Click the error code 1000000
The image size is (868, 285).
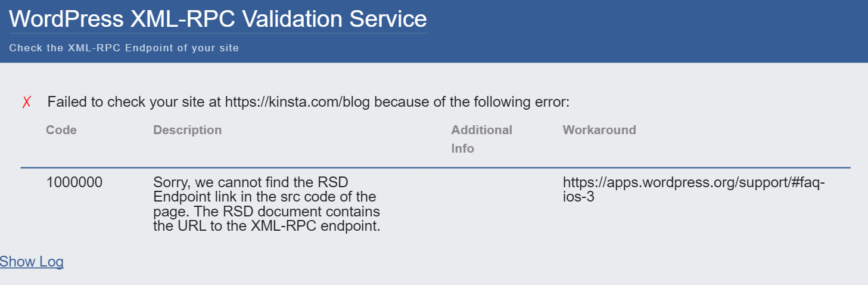tap(74, 182)
